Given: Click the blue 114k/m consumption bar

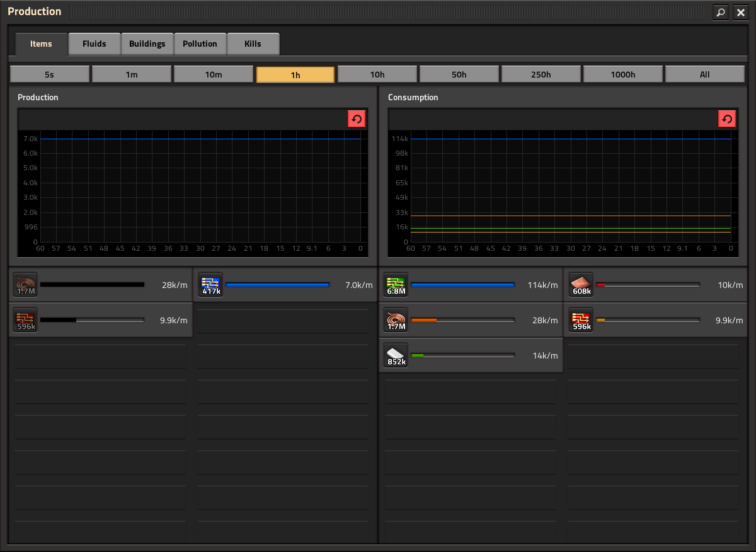Looking at the screenshot, I should [x=462, y=285].
